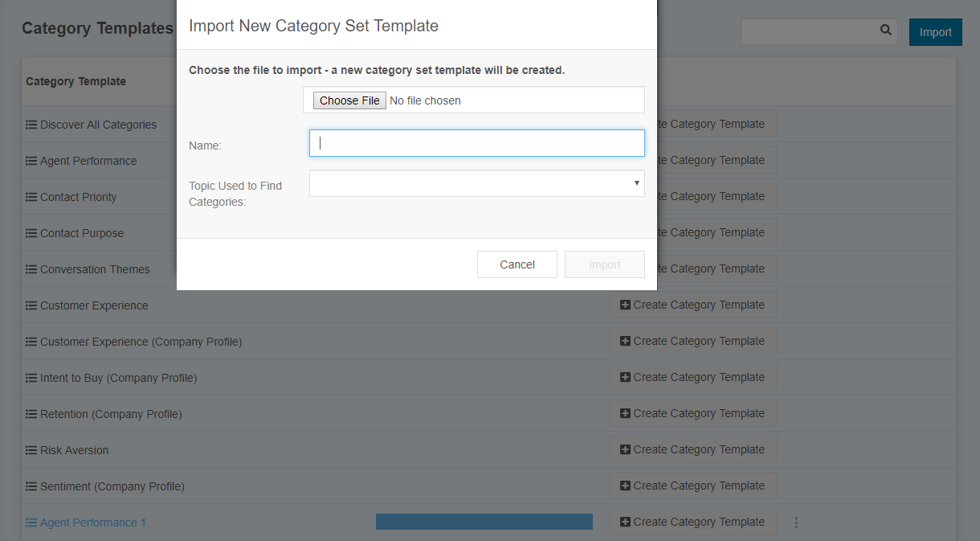Click list icon beside Discover All Categories
The width and height of the screenshot is (980, 541).
pos(31,125)
